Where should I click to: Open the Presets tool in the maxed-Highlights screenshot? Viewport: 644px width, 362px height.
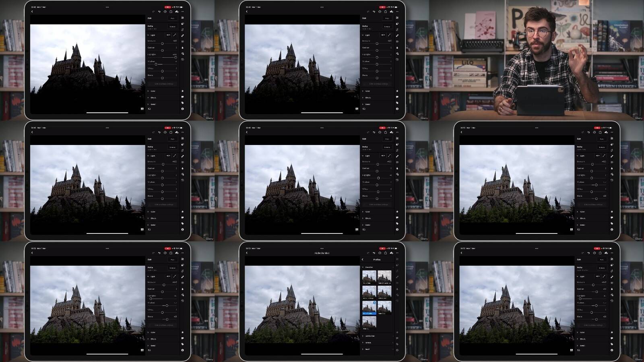pos(182,24)
